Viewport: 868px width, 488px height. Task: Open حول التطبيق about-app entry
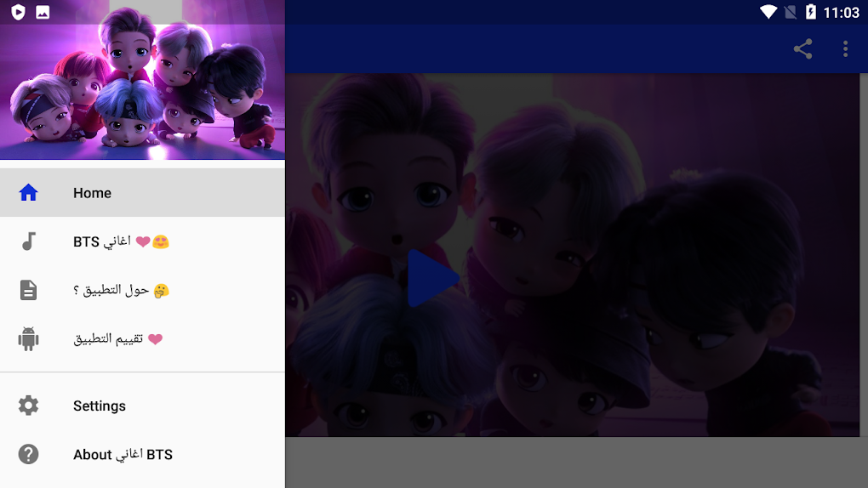(142, 290)
